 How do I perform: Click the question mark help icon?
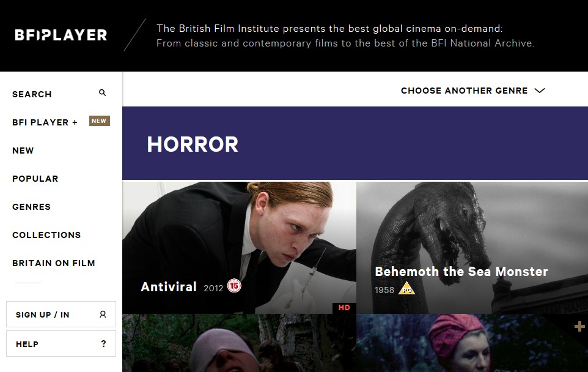pyautogui.click(x=103, y=343)
